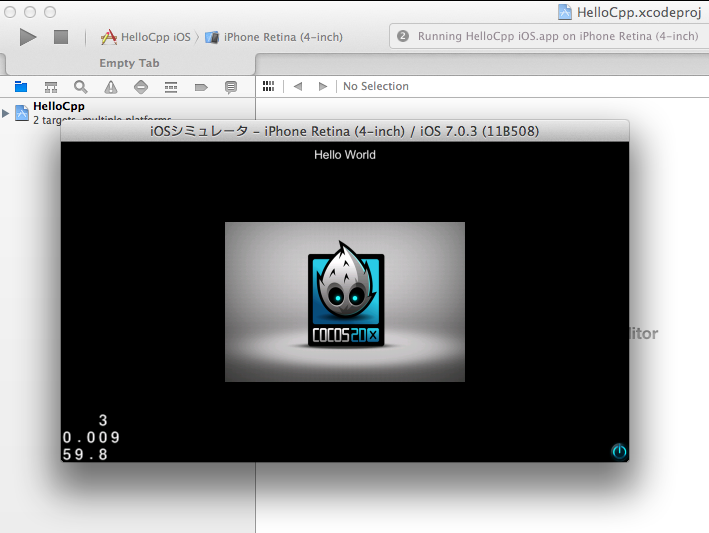Open the HelloCpp iOS scheme selector
709x533 pixels.
point(146,37)
